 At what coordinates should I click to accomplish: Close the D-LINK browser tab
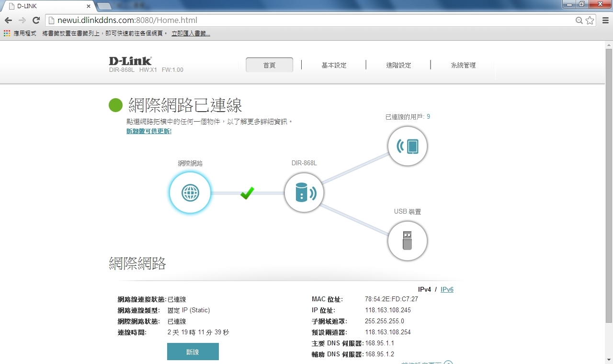point(89,6)
